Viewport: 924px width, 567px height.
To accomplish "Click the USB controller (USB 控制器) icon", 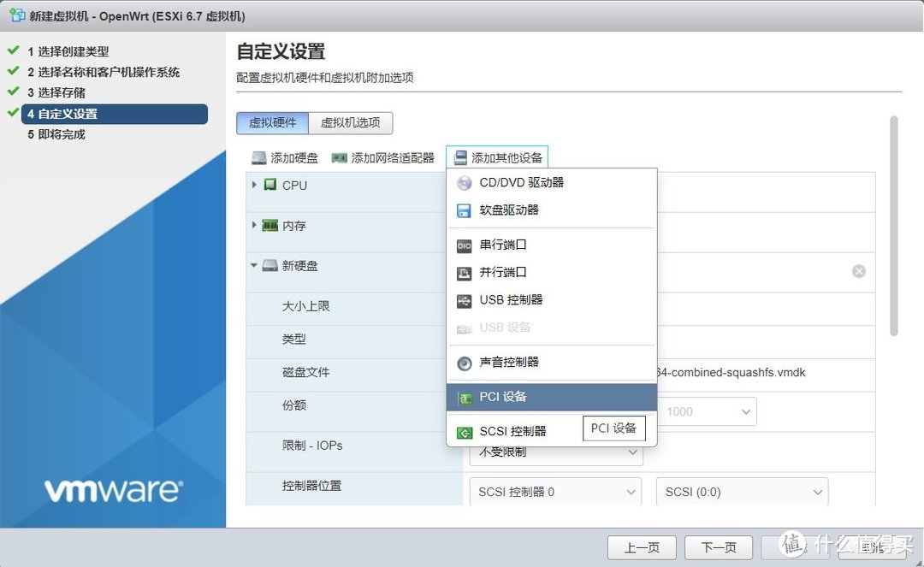I will (x=465, y=301).
